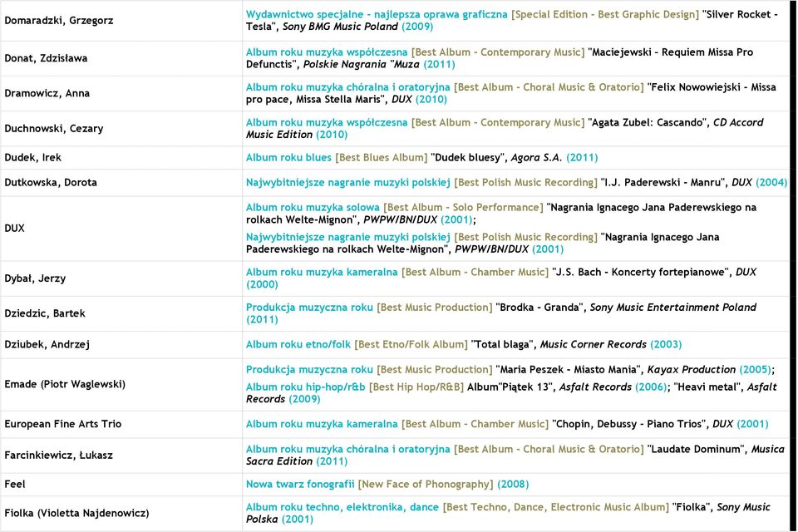
Task: Click '[Best Blues Album]' translation text
Action: click(382, 157)
